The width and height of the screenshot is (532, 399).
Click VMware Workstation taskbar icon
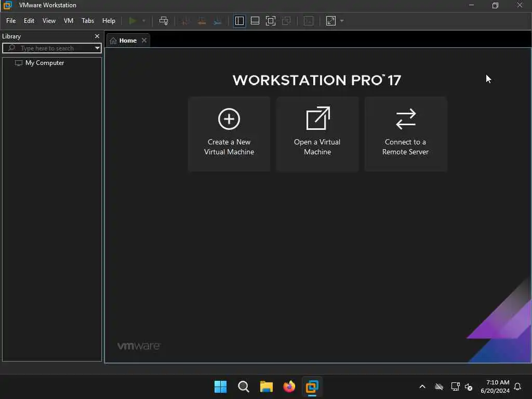click(312, 387)
